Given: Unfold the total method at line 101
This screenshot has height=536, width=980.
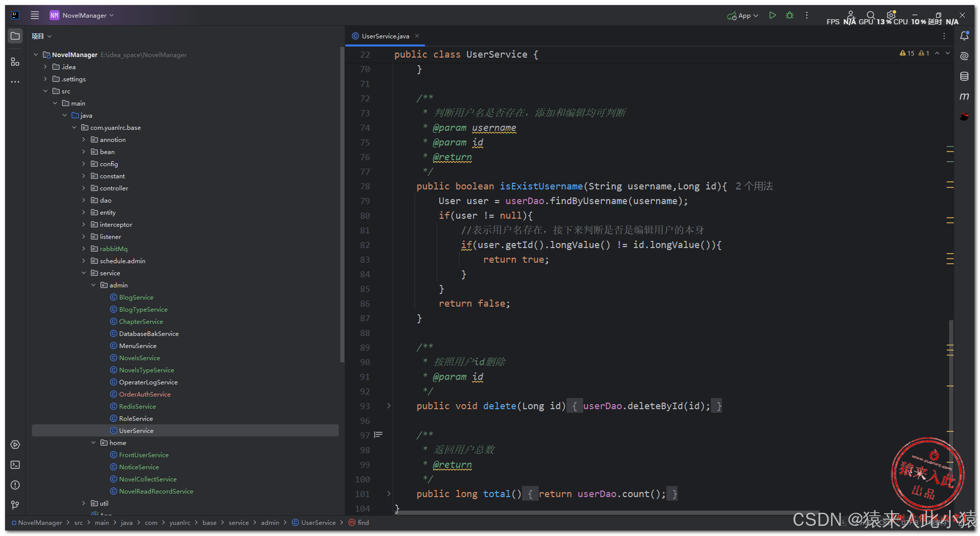Looking at the screenshot, I should coord(389,494).
